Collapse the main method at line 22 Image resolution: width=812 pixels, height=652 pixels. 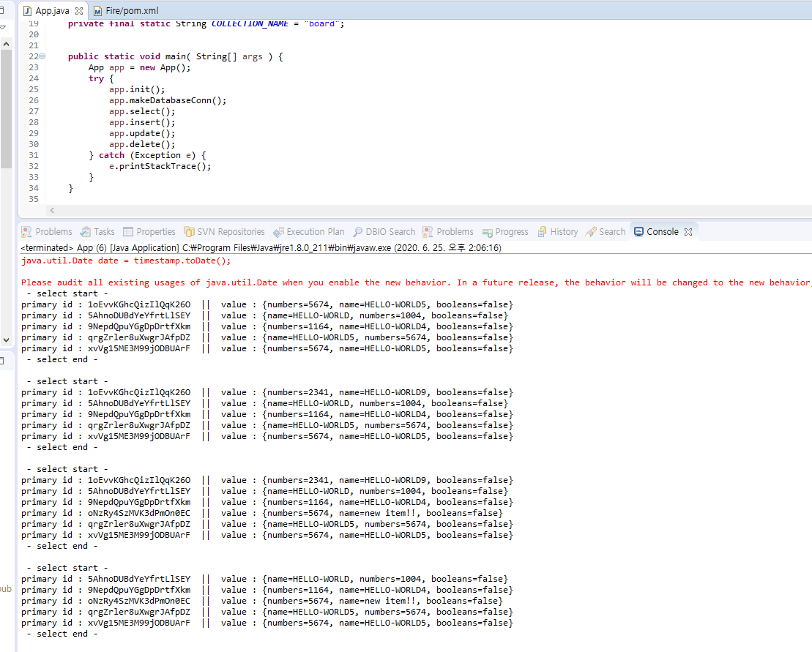[x=42, y=56]
